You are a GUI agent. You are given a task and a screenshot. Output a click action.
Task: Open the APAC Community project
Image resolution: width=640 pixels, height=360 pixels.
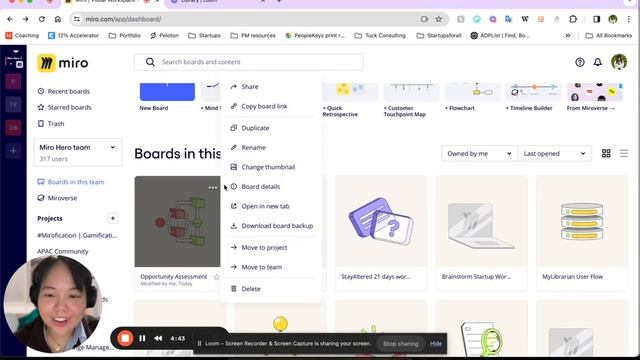click(62, 251)
